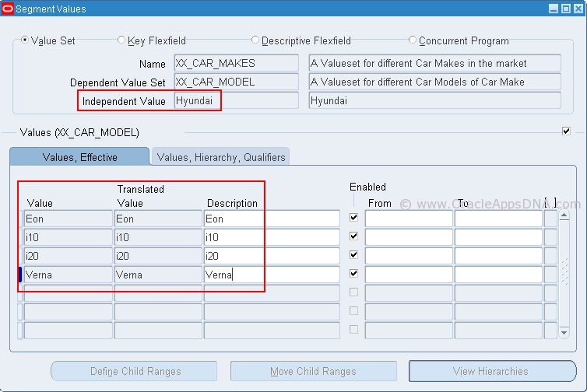Viewport: 587px width, 392px height.
Task: Click the Name field XX_CAR_MAKES
Action: click(x=237, y=63)
